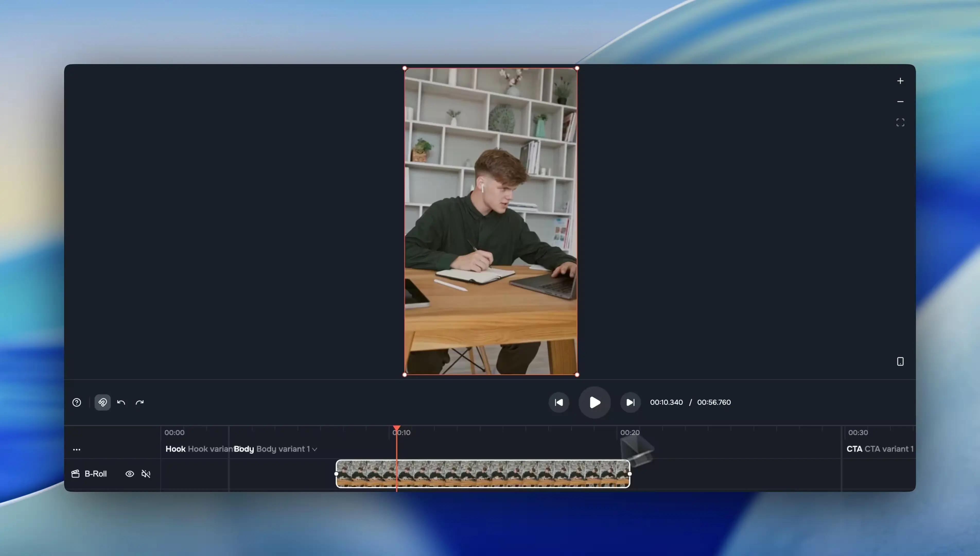980x556 pixels.
Task: Play the video preview
Action: 595,403
